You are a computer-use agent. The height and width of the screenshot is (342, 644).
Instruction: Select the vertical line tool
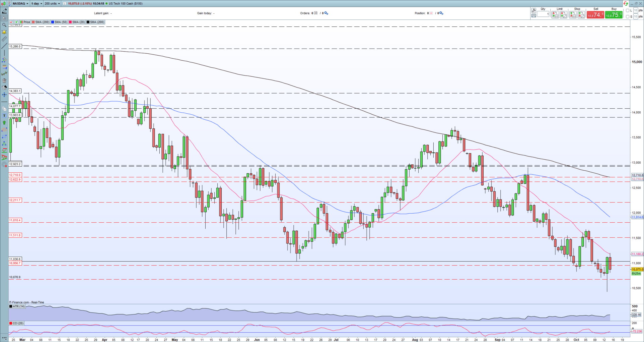point(4,53)
